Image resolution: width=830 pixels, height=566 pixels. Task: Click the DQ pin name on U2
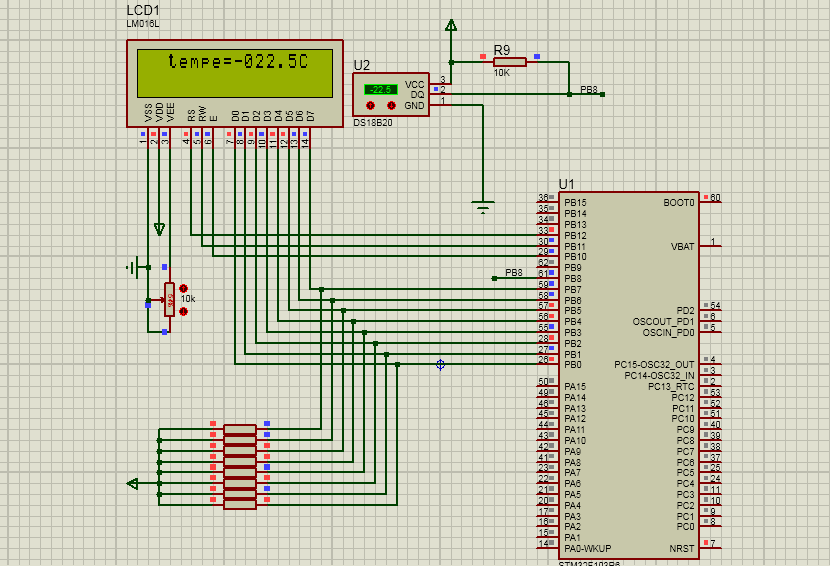(418, 95)
